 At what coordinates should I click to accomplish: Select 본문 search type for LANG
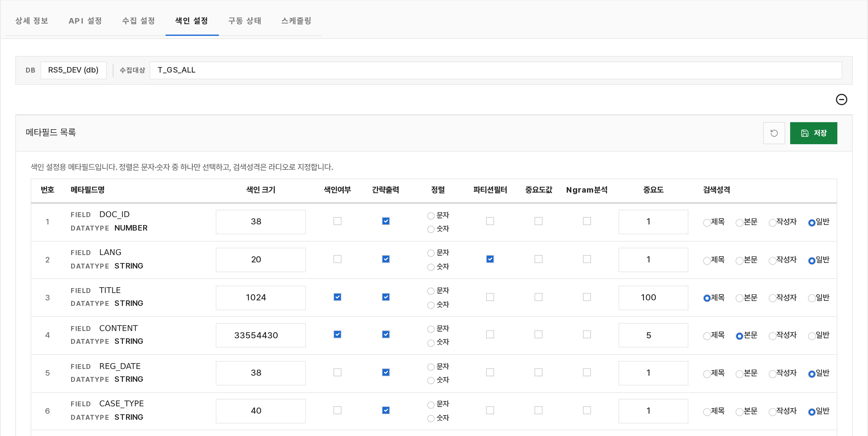[739, 261]
